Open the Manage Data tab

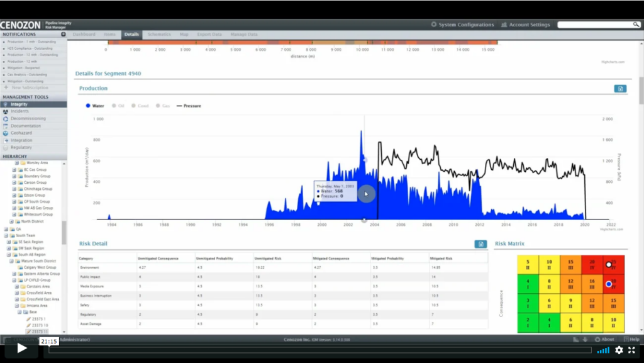coord(244,35)
